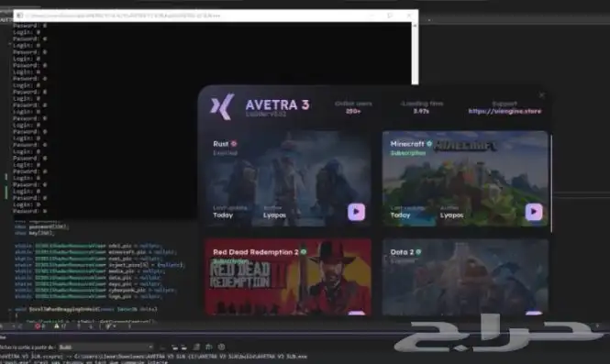Open the support store link in Avetra header

click(x=505, y=111)
